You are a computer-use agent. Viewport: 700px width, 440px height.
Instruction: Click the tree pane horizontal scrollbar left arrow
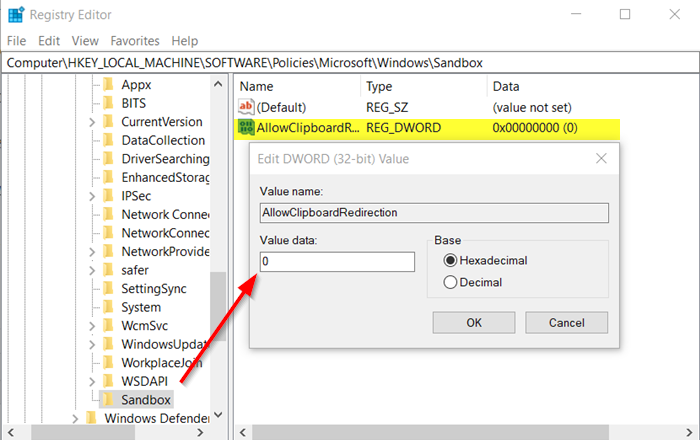tap(11, 432)
